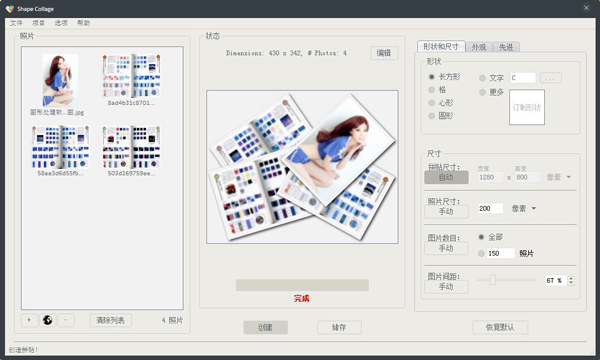The width and height of the screenshot is (600, 360).
Task: Click the 清除列表 clear list button
Action: [111, 320]
